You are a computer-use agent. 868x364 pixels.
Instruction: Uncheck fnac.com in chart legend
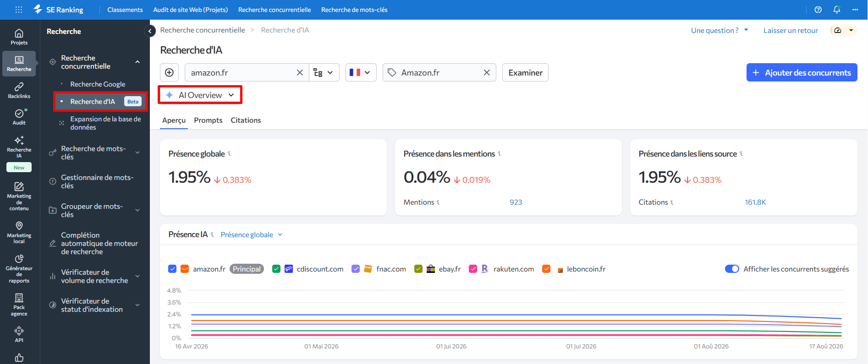[x=356, y=269]
